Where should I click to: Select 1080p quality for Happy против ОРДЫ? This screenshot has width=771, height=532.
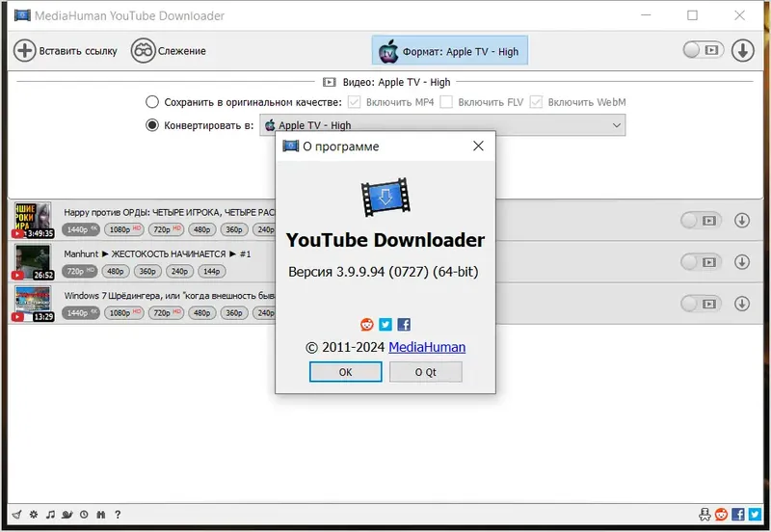coord(124,229)
